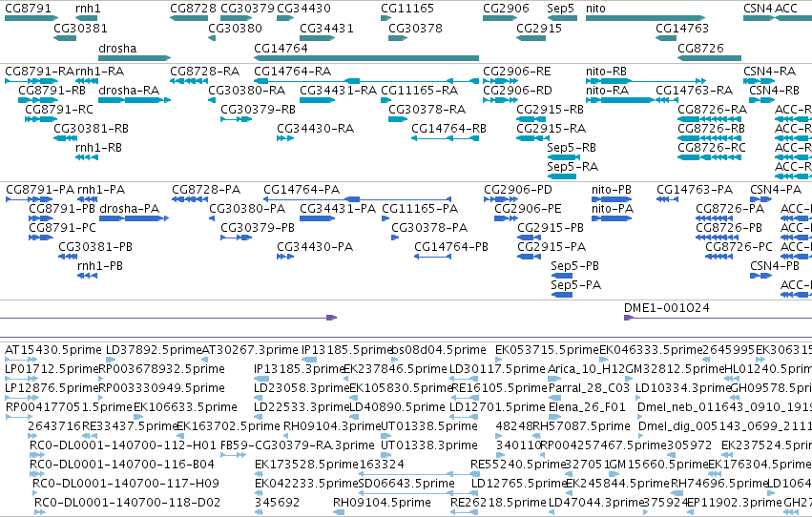Select EST RH09104.5prime

coord(382,503)
